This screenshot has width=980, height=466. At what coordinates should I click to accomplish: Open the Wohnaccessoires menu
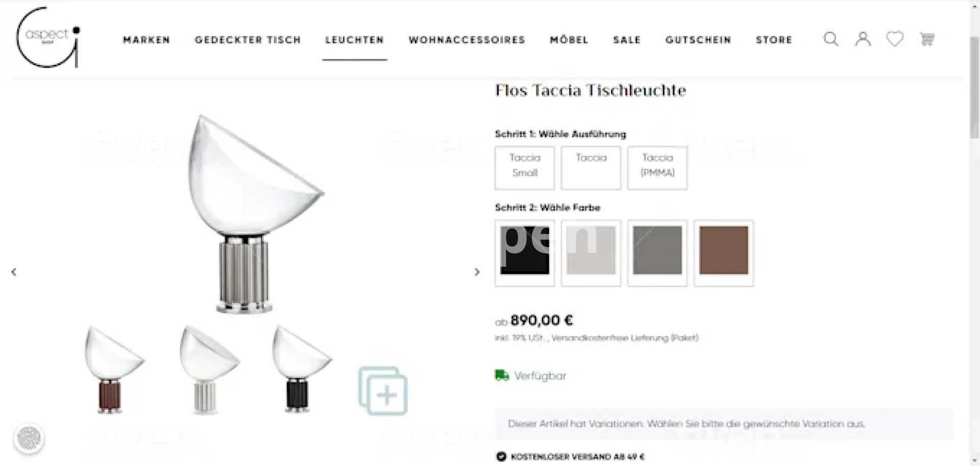pos(467,40)
